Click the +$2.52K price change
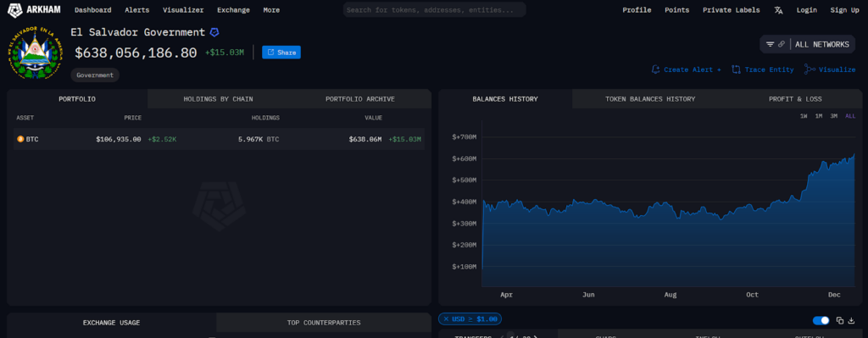 162,140
